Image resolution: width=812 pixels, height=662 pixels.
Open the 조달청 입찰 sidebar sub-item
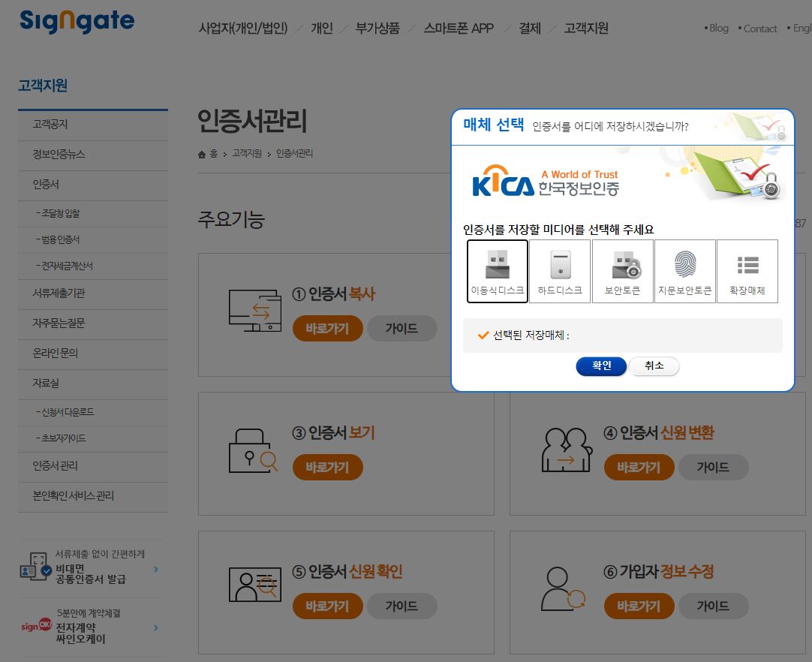point(93,213)
